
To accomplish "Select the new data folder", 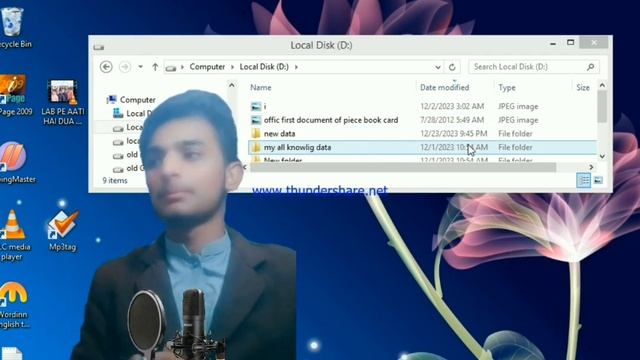I will pos(280,133).
